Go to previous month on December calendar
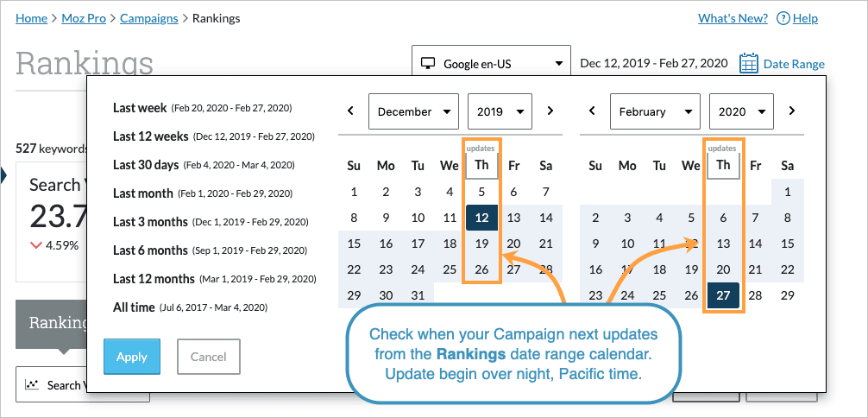 (350, 111)
